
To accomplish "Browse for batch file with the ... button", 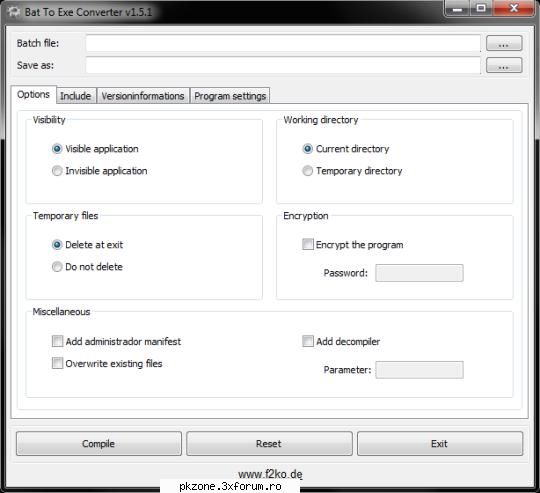I will click(504, 43).
